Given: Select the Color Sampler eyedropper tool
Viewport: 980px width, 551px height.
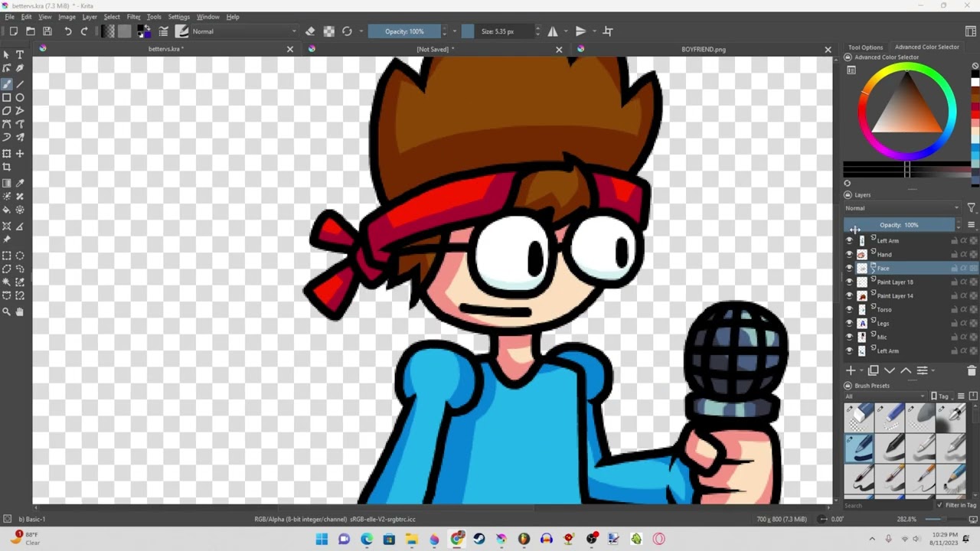Looking at the screenshot, I should point(20,184).
